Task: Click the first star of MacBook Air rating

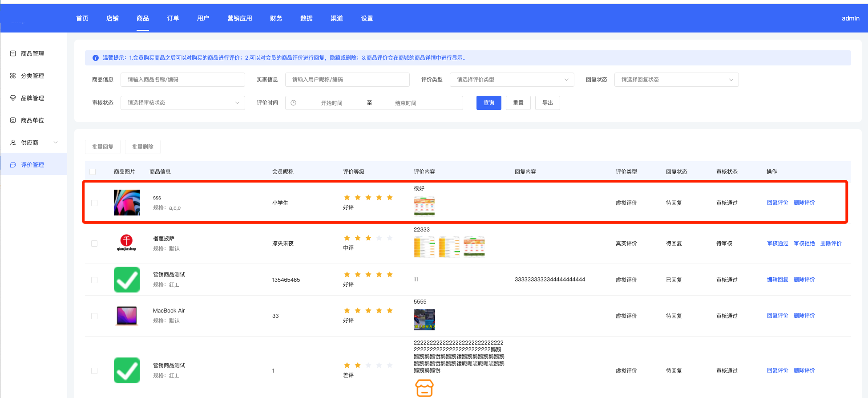Action: (347, 311)
